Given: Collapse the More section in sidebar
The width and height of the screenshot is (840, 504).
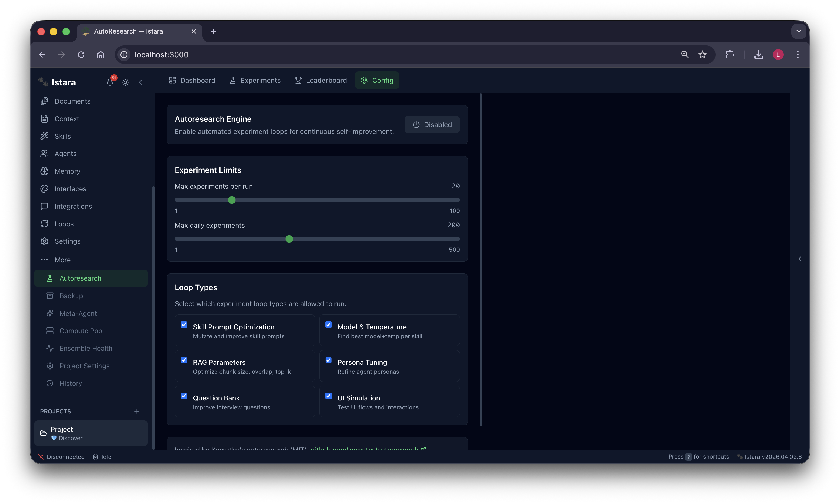Looking at the screenshot, I should (63, 260).
